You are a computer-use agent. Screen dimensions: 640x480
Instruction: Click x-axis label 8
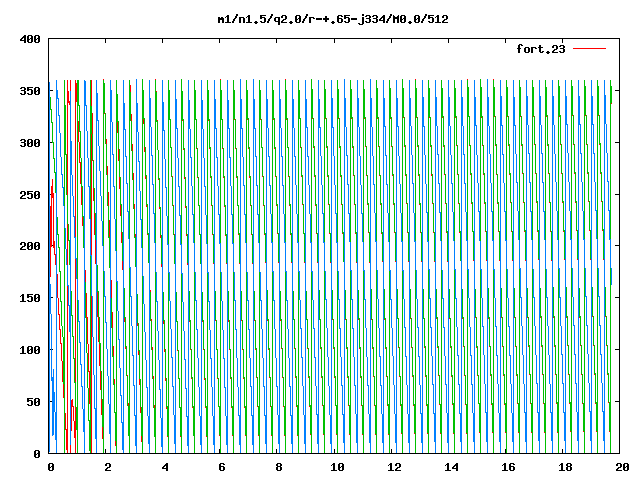[279, 467]
